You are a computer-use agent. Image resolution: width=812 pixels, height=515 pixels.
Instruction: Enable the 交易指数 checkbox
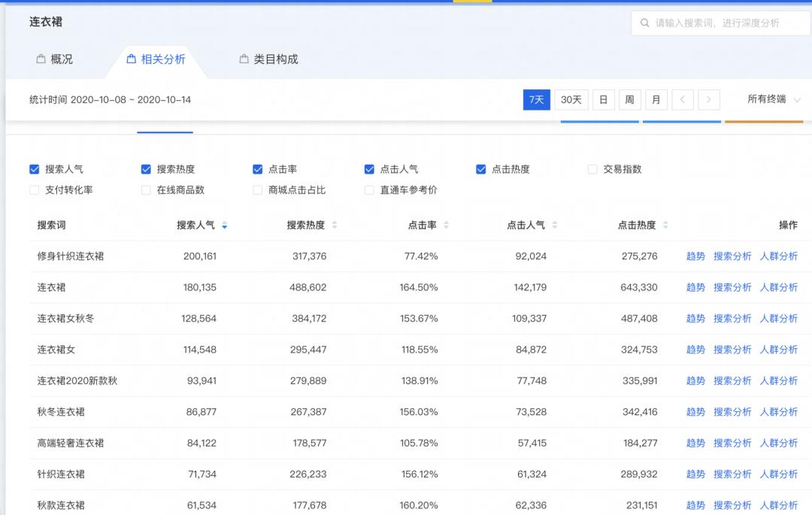592,168
